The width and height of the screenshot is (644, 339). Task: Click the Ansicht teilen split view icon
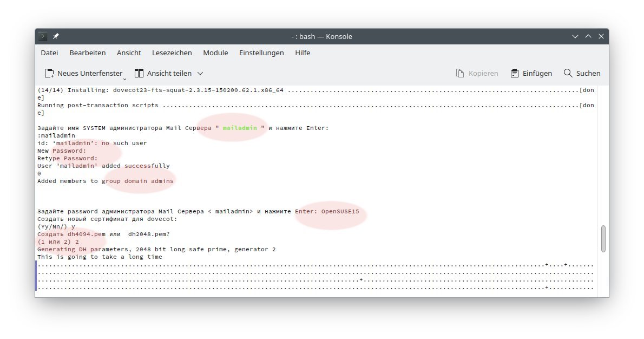[139, 73]
